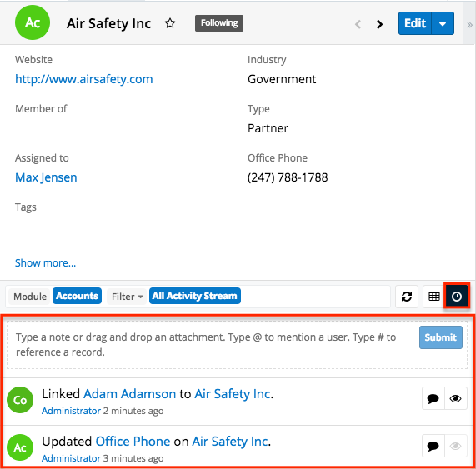The height and width of the screenshot is (469, 476).
Task: Select Accounts module tag
Action: [x=77, y=296]
